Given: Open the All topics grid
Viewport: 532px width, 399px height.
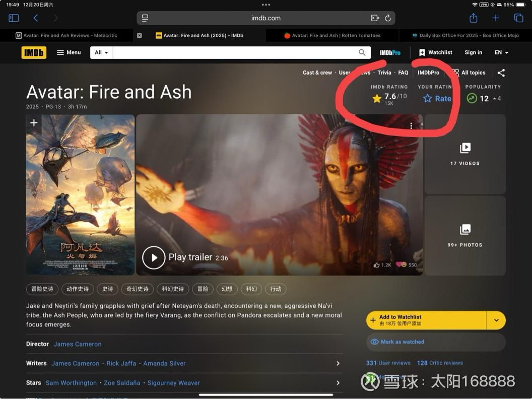Looking at the screenshot, I should [470, 73].
